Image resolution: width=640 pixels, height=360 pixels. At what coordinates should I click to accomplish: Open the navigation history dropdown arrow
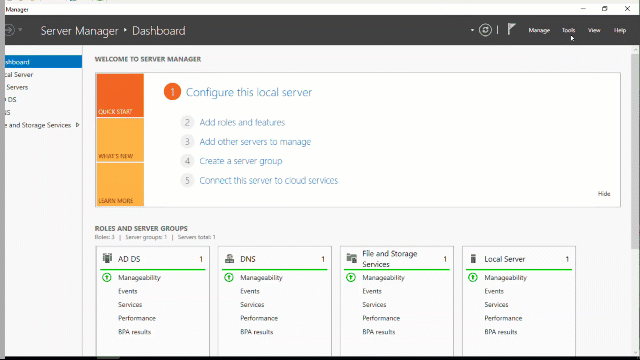click(20, 30)
